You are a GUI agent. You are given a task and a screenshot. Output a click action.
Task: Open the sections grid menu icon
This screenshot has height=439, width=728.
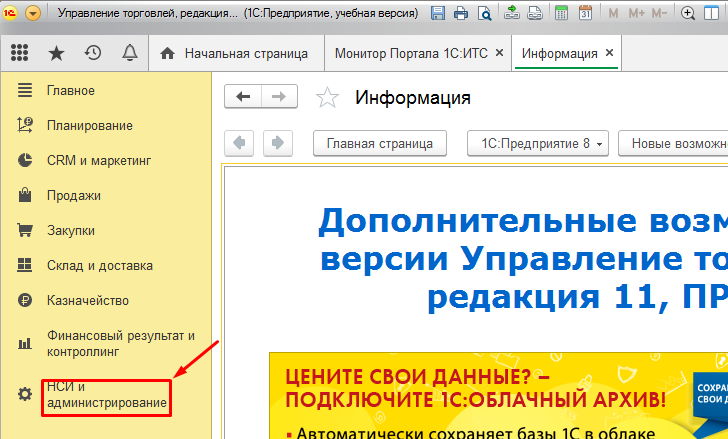click(20, 53)
